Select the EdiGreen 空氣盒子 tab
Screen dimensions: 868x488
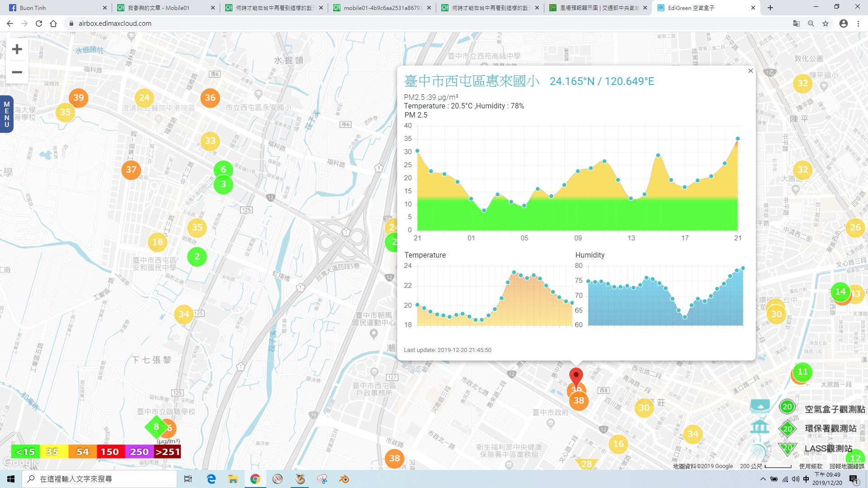705,8
